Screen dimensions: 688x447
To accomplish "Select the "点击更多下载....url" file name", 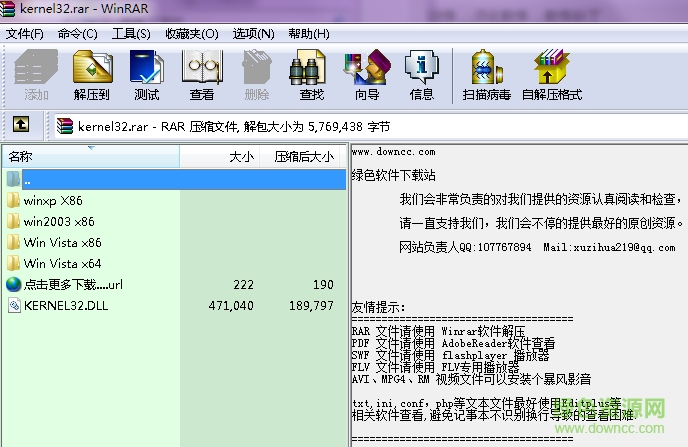I will [x=73, y=285].
